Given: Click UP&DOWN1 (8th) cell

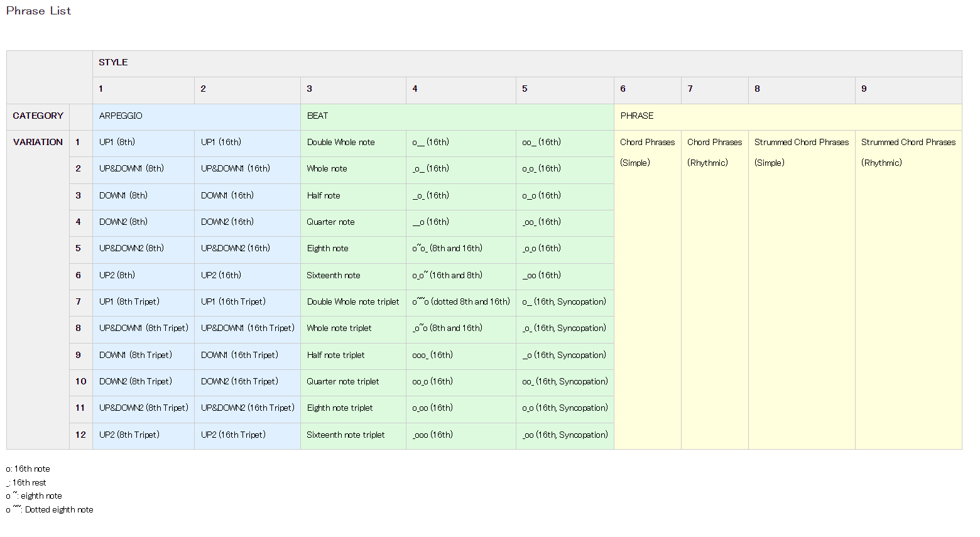Looking at the screenshot, I should 143,170.
